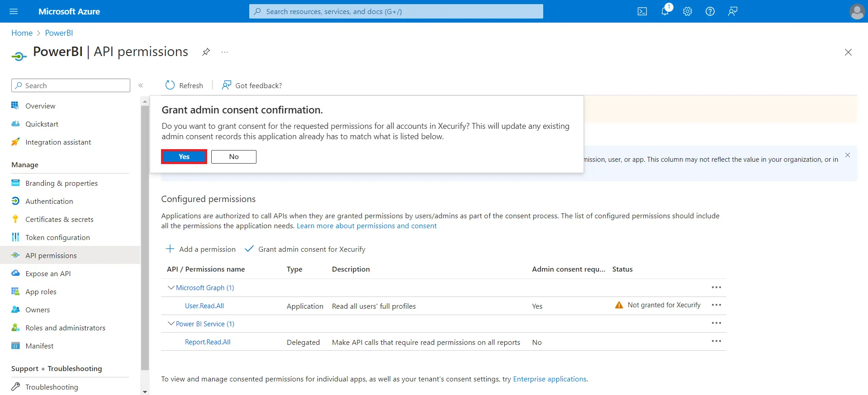Image resolution: width=868 pixels, height=395 pixels.
Task: Open Microsoft Graph row ellipsis menu
Action: pos(716,287)
